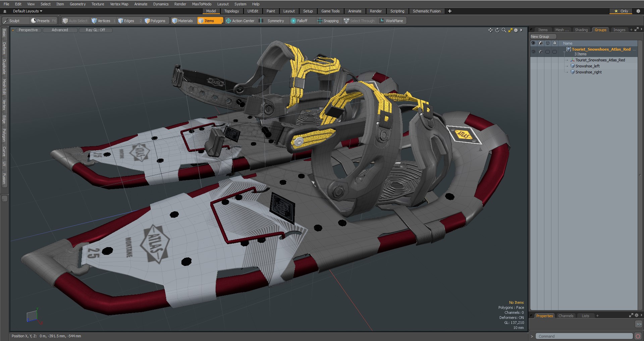Open the Vertex Map menu

119,4
